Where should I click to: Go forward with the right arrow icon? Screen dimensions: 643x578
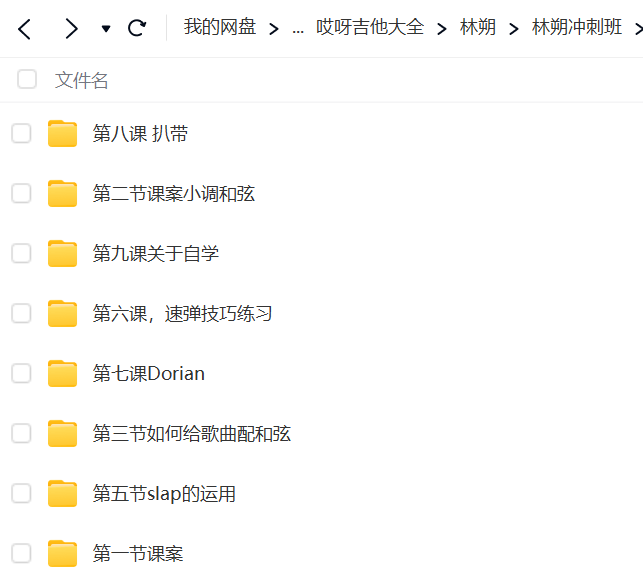click(71, 29)
